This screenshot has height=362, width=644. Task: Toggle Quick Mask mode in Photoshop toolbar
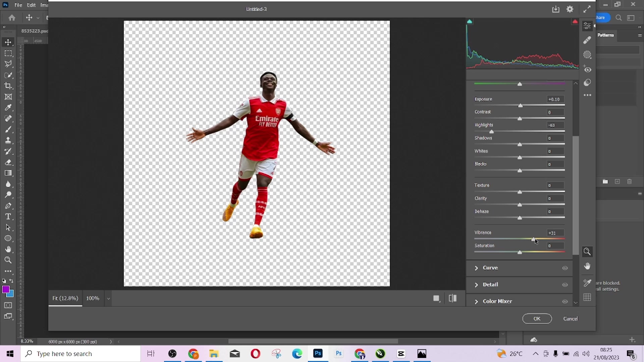(x=8, y=305)
